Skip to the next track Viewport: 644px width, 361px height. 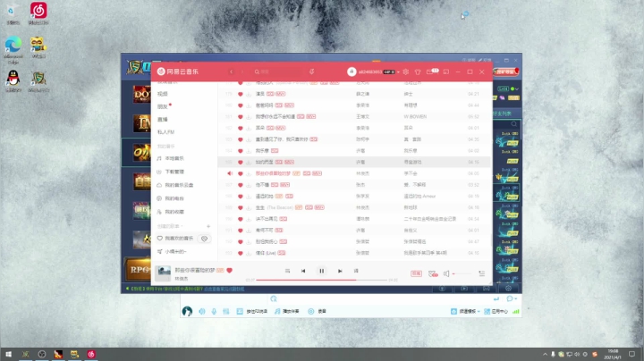pyautogui.click(x=340, y=271)
